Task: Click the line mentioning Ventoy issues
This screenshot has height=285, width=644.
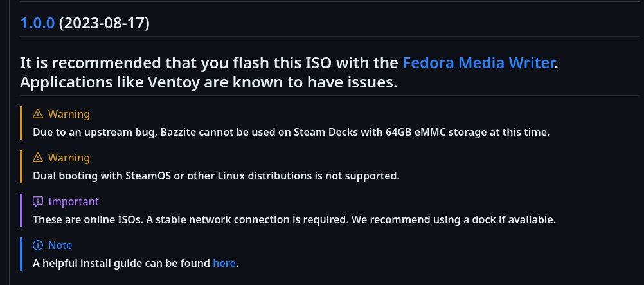Action: click(x=210, y=83)
